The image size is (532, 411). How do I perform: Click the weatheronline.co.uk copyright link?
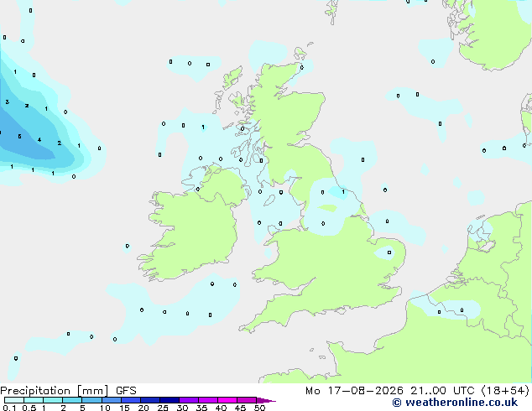[455, 403]
